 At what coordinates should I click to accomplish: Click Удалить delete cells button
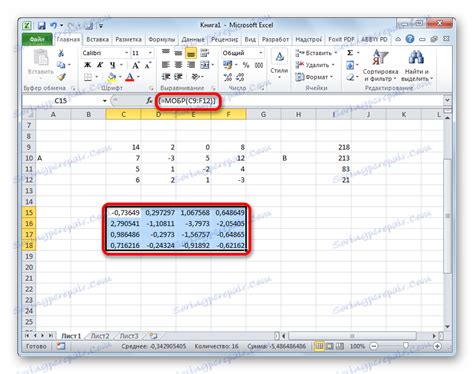(x=315, y=65)
